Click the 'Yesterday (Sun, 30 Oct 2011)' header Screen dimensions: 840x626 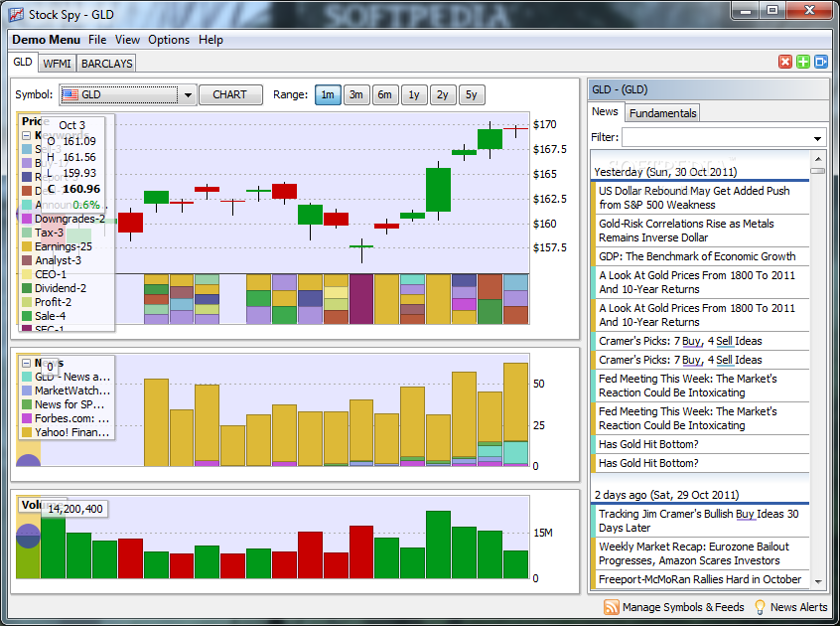pos(666,172)
